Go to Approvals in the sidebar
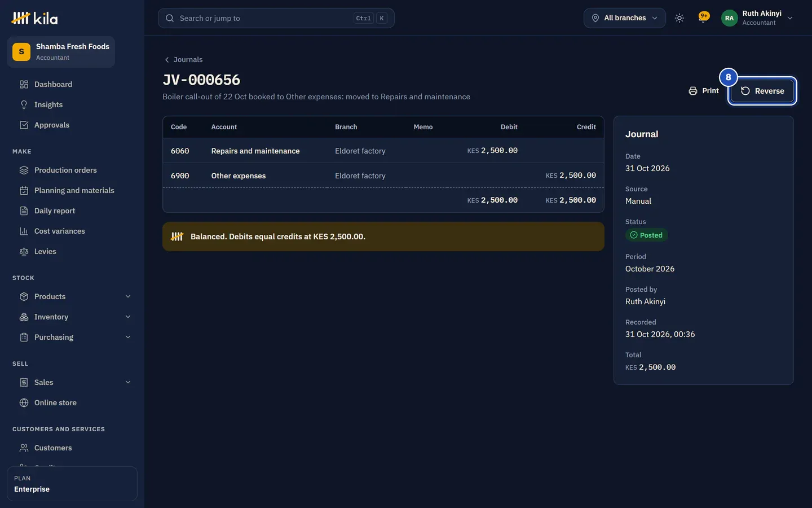Image resolution: width=812 pixels, height=508 pixels. coord(72,125)
